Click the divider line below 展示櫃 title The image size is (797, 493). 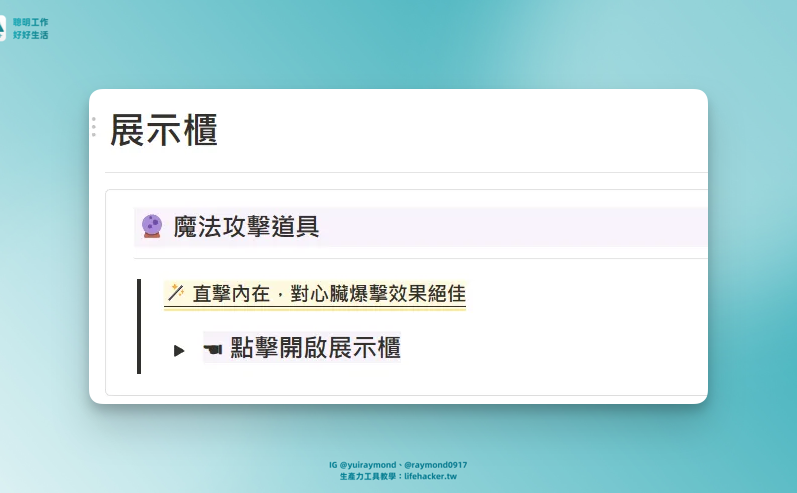tap(400, 172)
